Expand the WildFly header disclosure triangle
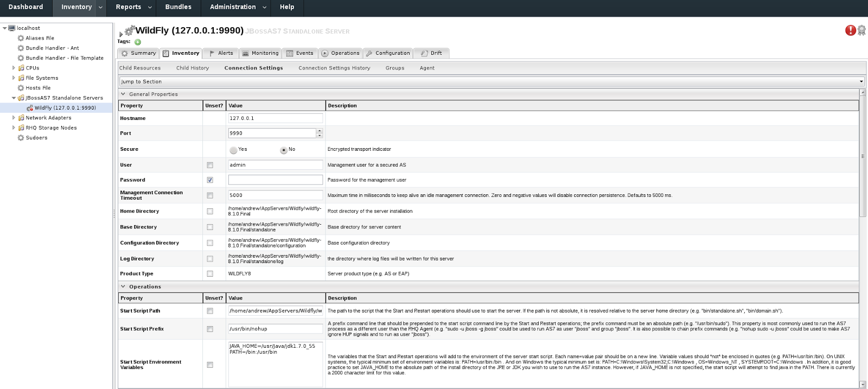The image size is (868, 389). tap(120, 34)
